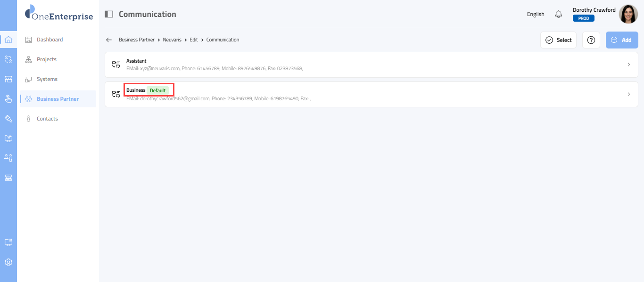Open the storefront icon in left rail
The height and width of the screenshot is (282, 644).
point(8,79)
